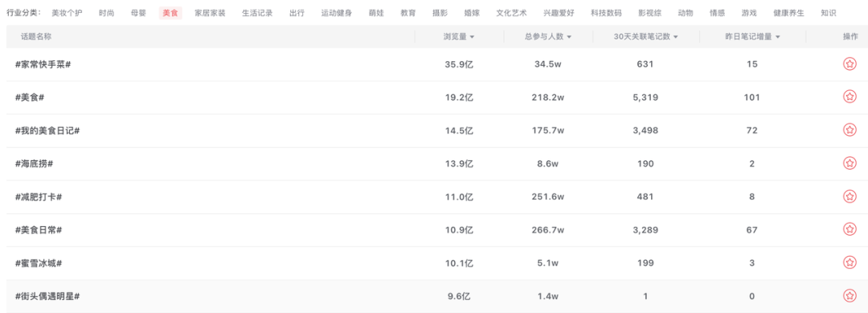Click participant count 218.2w

548,97
